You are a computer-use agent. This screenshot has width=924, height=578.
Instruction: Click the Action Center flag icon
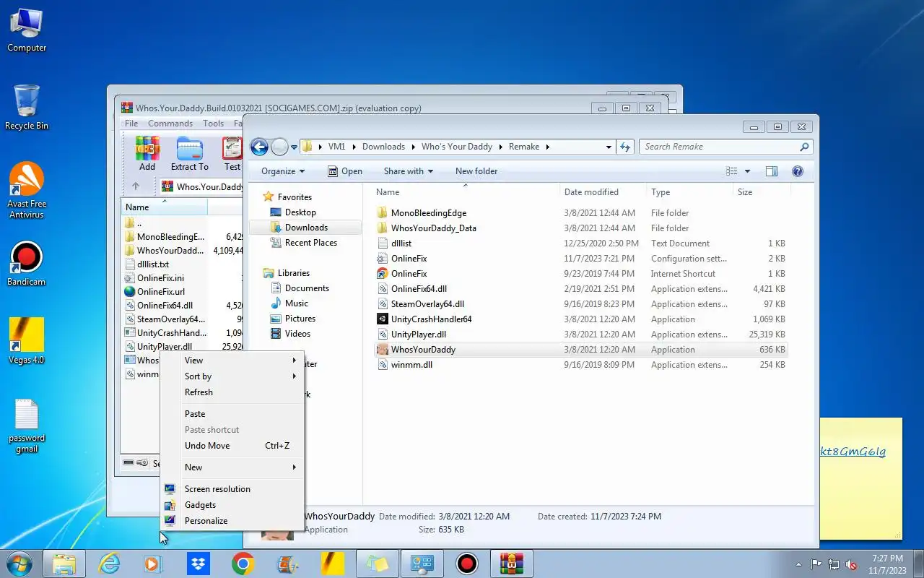pos(816,564)
